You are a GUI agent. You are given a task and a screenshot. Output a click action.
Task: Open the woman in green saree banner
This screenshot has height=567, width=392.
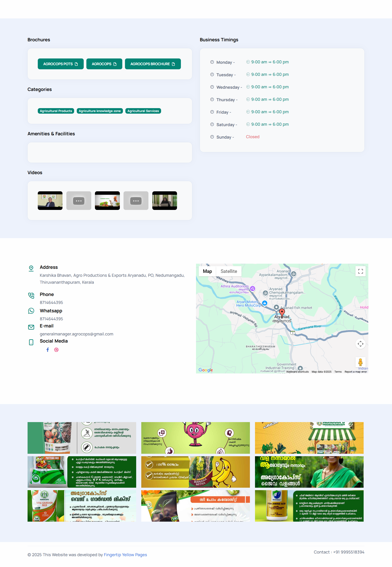pyautogui.click(x=309, y=472)
